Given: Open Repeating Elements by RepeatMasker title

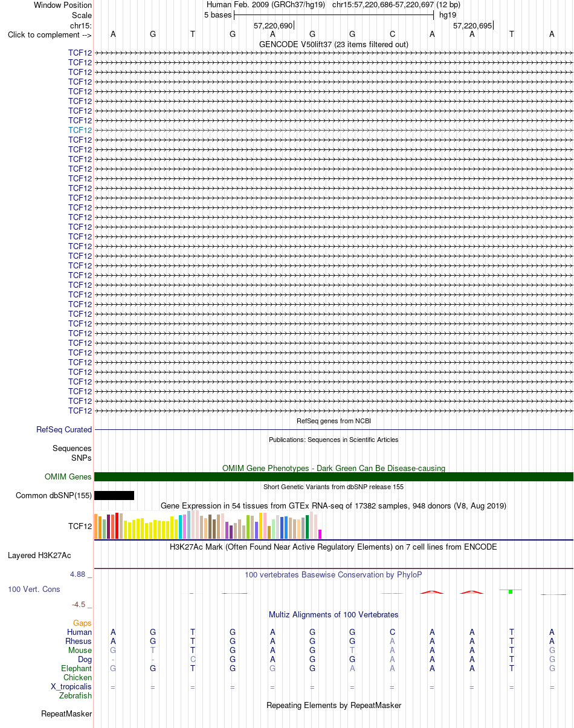Looking at the screenshot, I should pyautogui.click(x=334, y=705).
